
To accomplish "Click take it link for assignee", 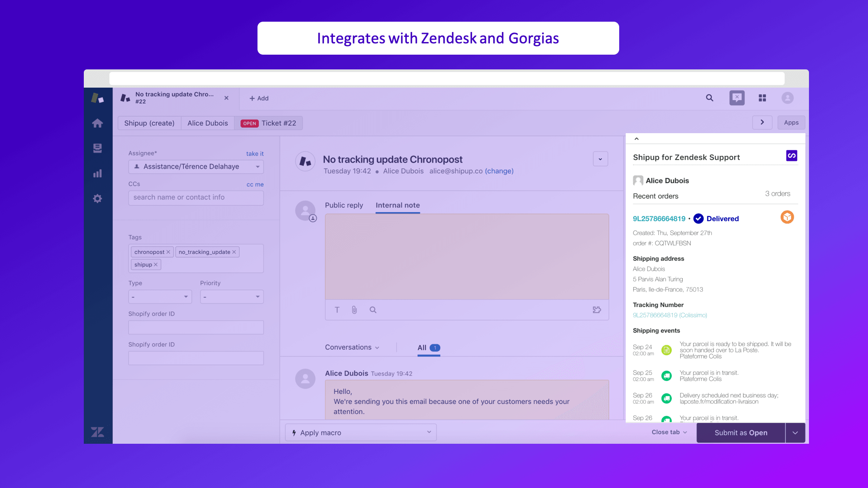I will click(x=254, y=153).
